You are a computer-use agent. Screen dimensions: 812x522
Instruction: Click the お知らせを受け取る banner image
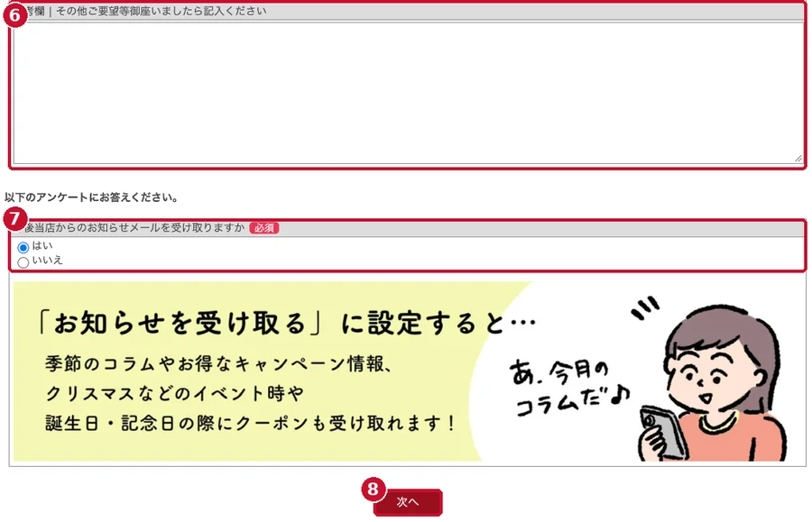tap(408, 371)
